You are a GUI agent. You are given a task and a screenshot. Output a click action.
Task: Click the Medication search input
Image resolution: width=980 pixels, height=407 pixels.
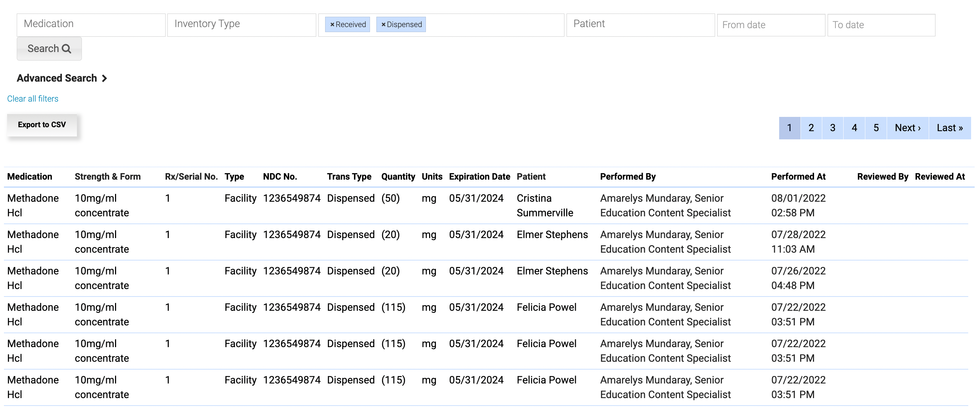click(91, 24)
